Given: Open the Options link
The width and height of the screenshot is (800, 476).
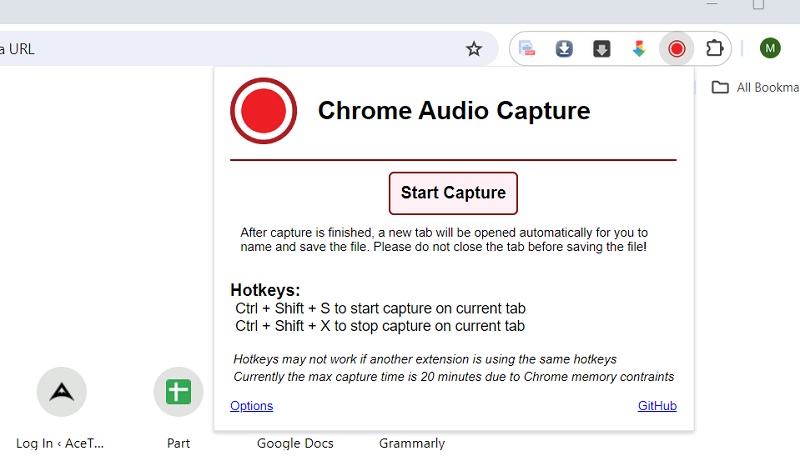Looking at the screenshot, I should click(252, 406).
